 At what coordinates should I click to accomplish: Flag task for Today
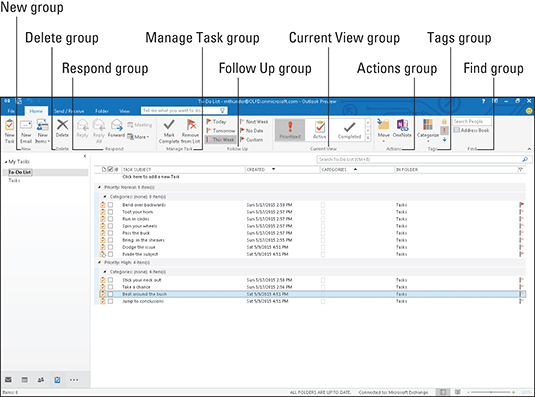point(216,121)
